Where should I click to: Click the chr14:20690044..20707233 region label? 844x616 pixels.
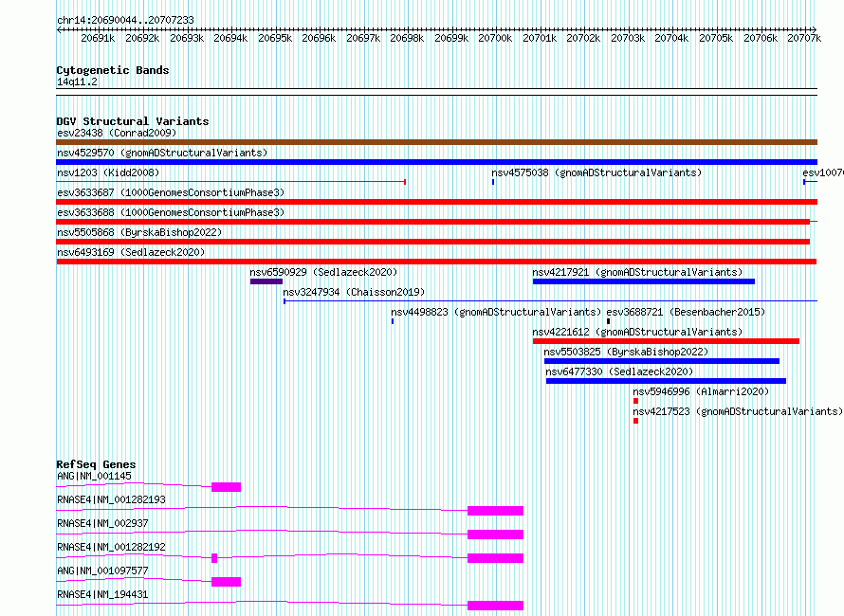[x=125, y=20]
